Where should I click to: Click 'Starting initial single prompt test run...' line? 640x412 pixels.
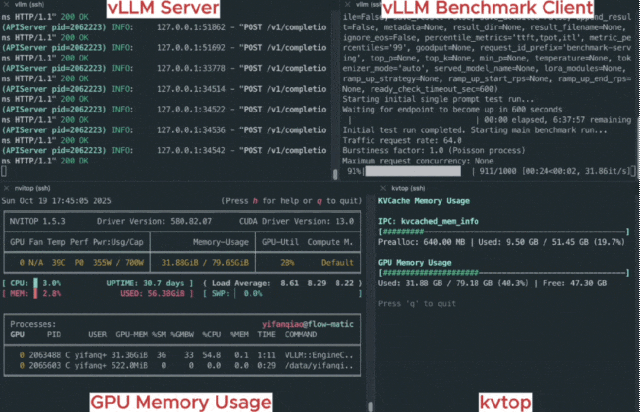tap(438, 99)
